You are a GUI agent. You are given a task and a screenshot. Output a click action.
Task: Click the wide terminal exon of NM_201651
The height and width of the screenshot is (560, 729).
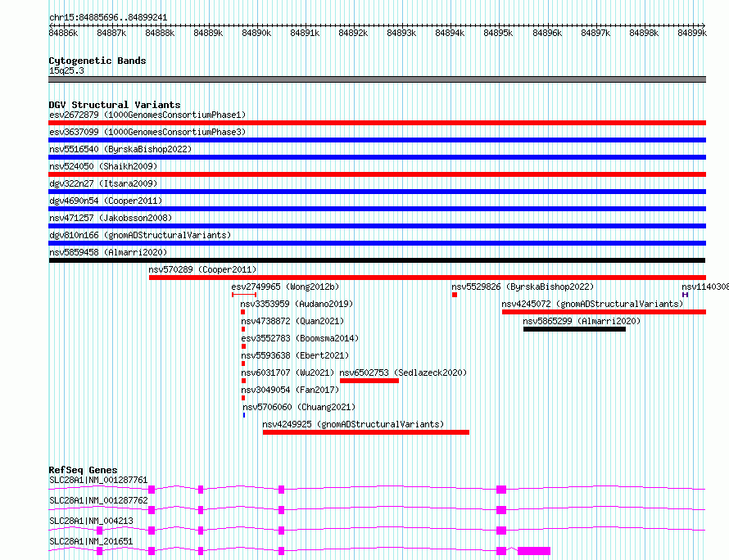click(534, 551)
